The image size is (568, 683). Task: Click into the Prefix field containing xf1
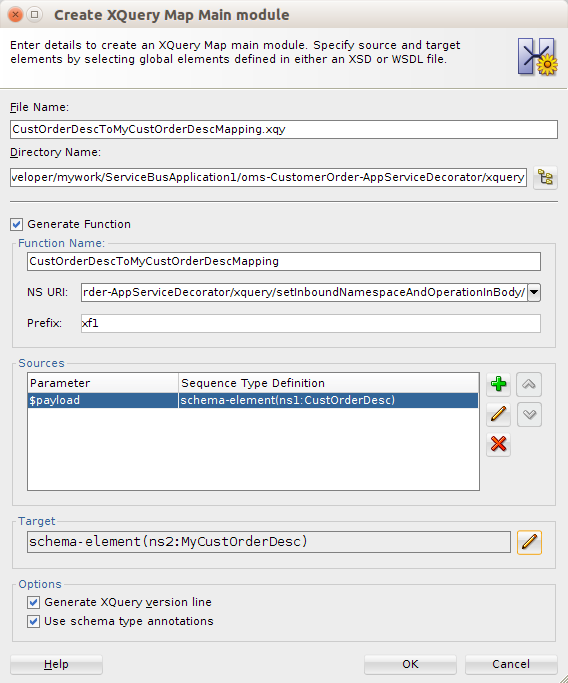[x=311, y=323]
